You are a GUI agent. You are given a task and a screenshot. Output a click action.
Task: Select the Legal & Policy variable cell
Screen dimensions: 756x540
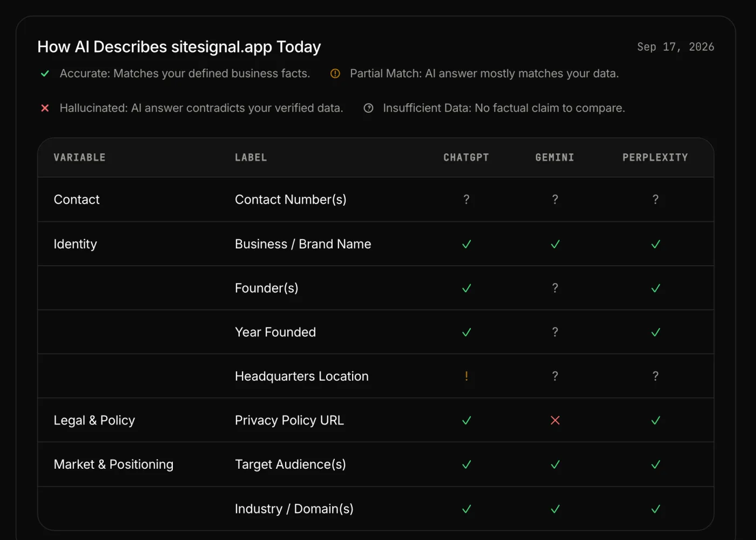(x=94, y=421)
